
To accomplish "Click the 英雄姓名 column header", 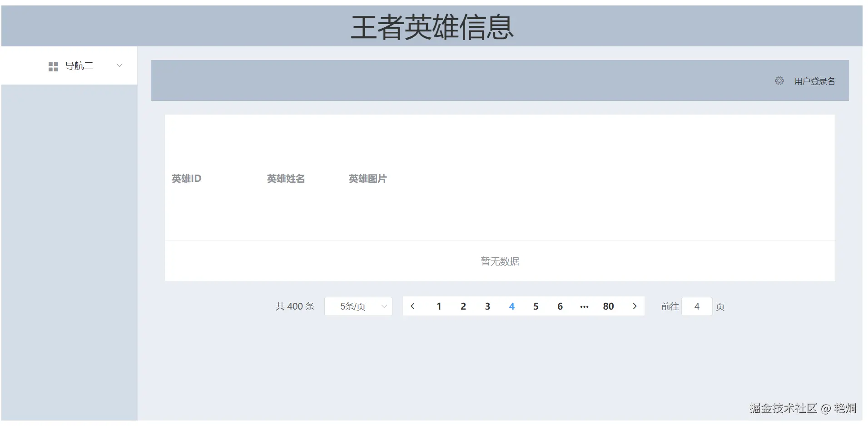I will [x=286, y=178].
